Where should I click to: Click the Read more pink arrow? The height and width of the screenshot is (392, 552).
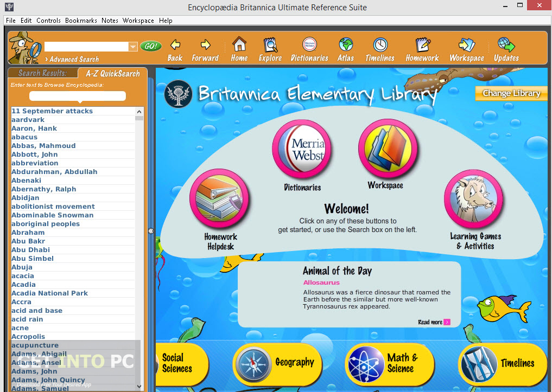[x=447, y=322]
